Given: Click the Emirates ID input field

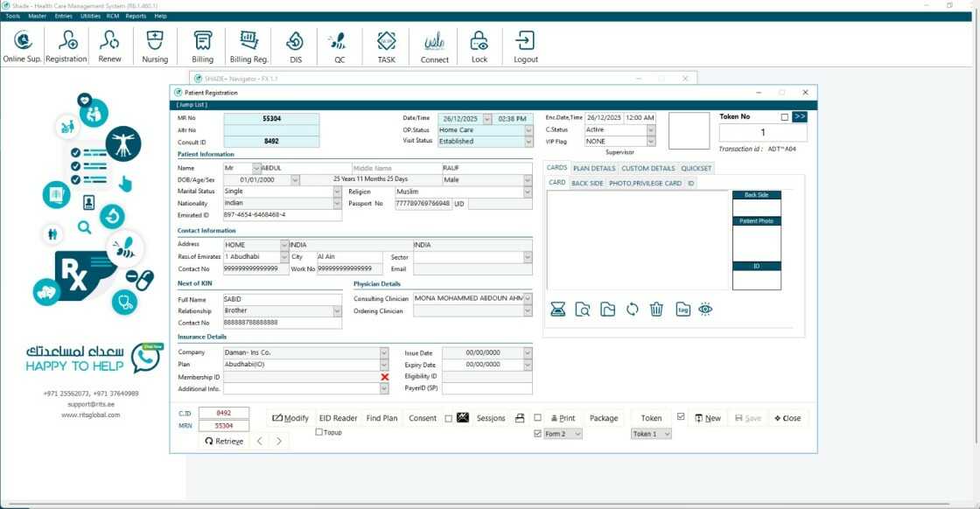Looking at the screenshot, I should coord(283,215).
